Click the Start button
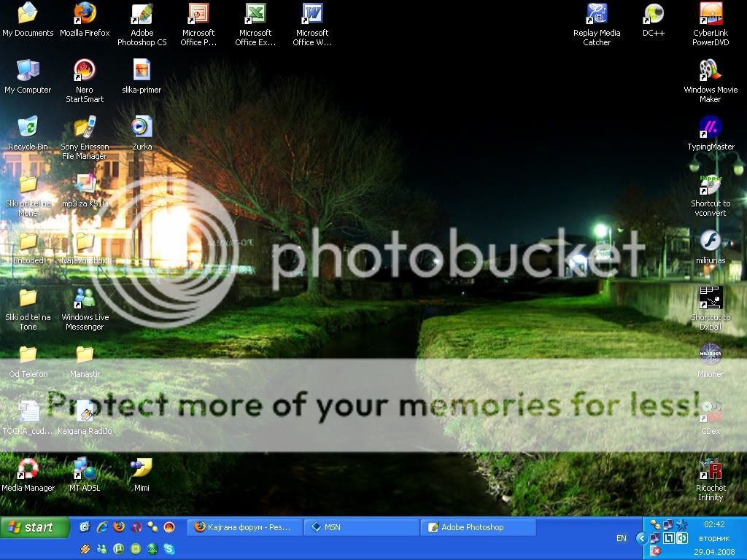This screenshot has width=747, height=560. coord(34,527)
